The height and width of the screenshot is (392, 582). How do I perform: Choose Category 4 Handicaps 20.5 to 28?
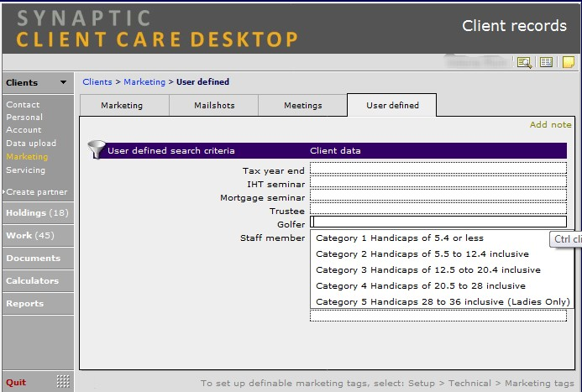coord(442,286)
